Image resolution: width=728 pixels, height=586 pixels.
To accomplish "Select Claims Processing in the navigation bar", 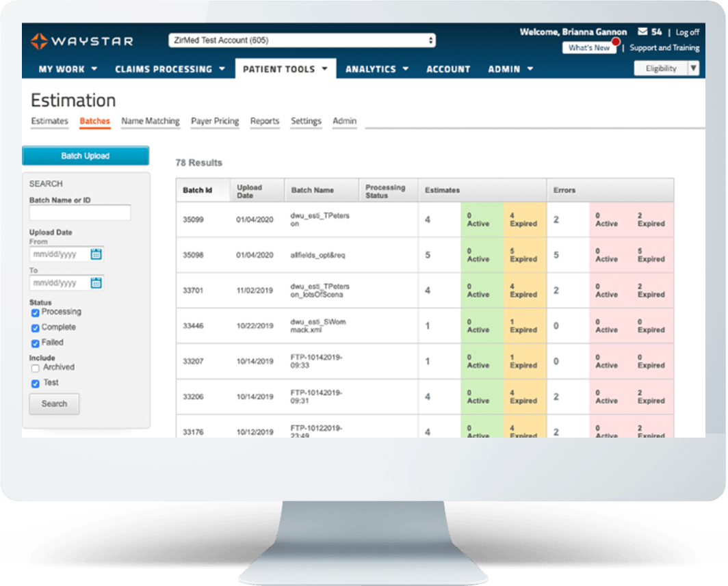I will click(x=164, y=69).
